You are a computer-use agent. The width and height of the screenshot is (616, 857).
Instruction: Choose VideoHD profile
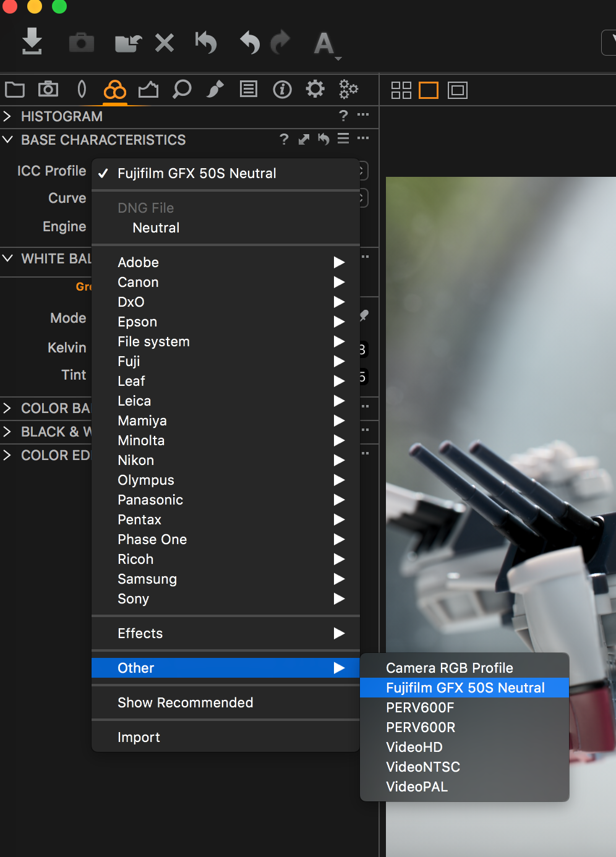click(x=464, y=747)
